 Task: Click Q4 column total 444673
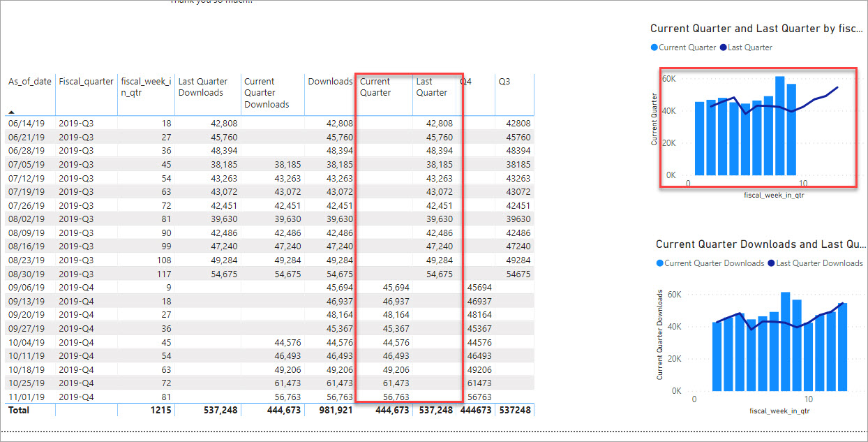[476, 411]
